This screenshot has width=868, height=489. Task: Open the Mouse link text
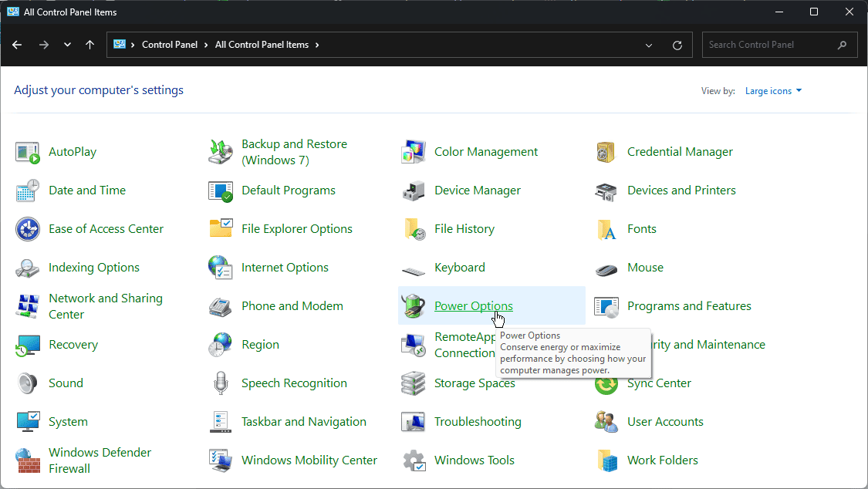point(645,268)
